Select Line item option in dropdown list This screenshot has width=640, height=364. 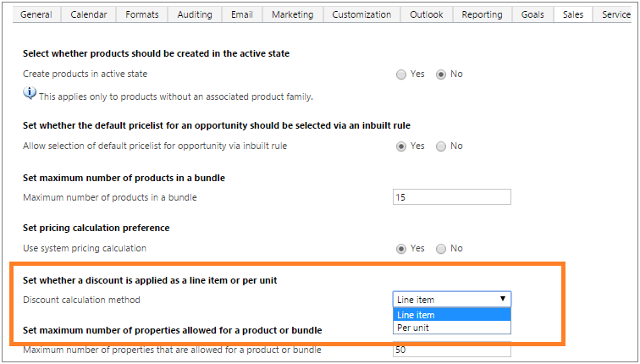click(452, 315)
